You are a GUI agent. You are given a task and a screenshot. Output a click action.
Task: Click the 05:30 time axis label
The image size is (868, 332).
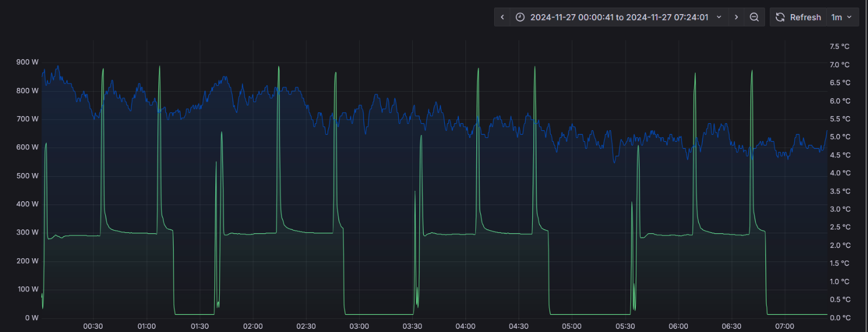(x=625, y=327)
